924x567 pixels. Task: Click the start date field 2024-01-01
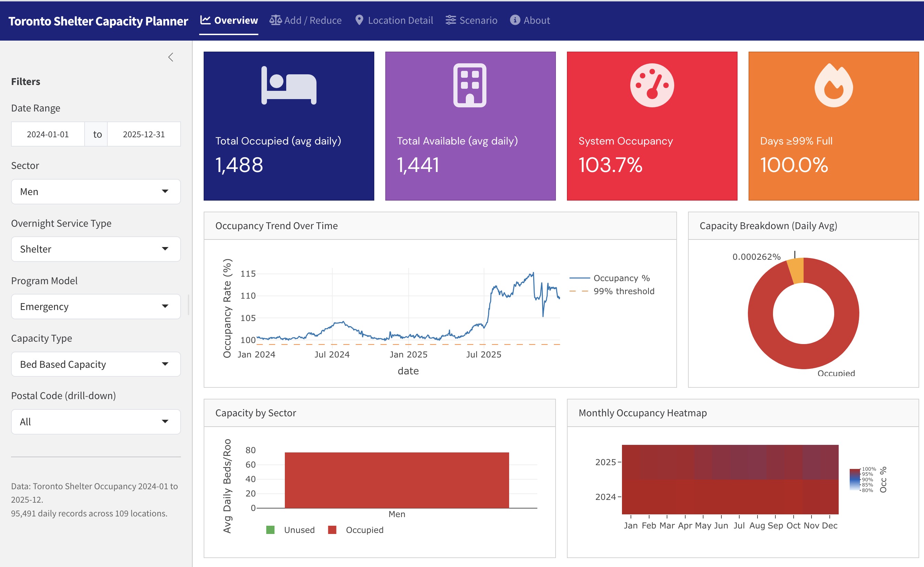[x=47, y=134]
